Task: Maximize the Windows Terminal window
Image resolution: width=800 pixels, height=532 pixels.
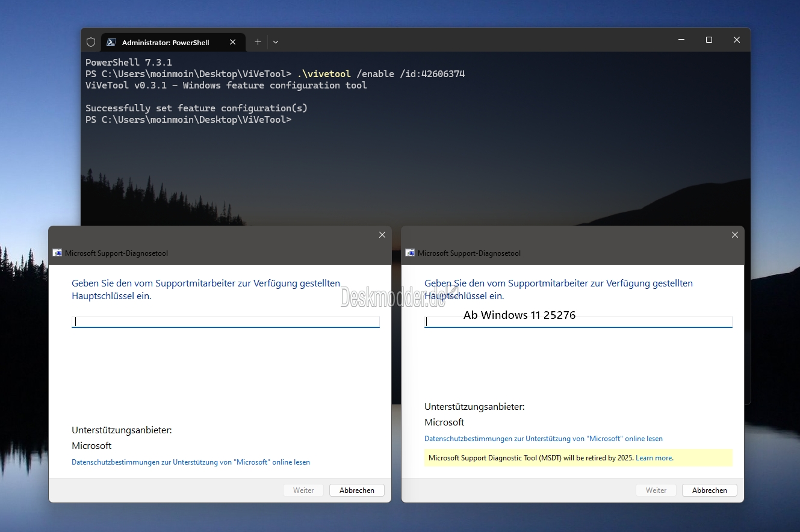Action: [709, 40]
